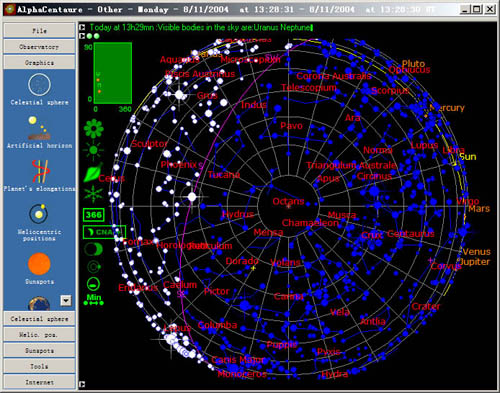Select the autumn leaf season icon

93,172
